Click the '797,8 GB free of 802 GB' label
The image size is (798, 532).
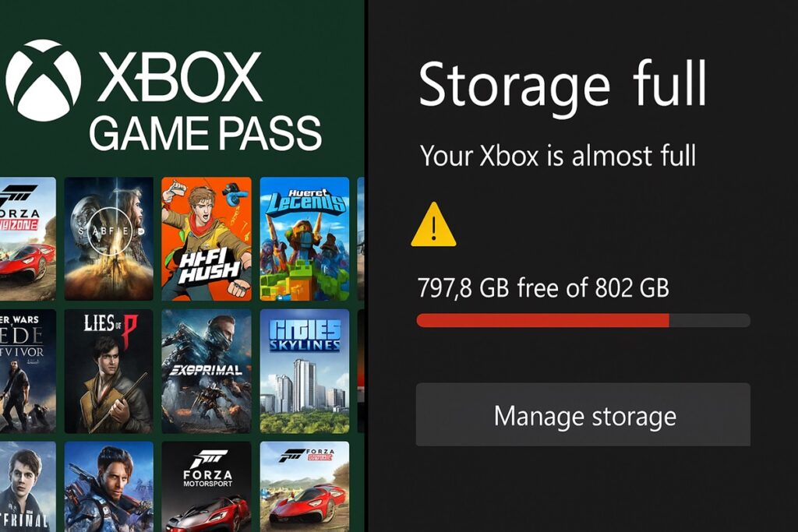544,287
